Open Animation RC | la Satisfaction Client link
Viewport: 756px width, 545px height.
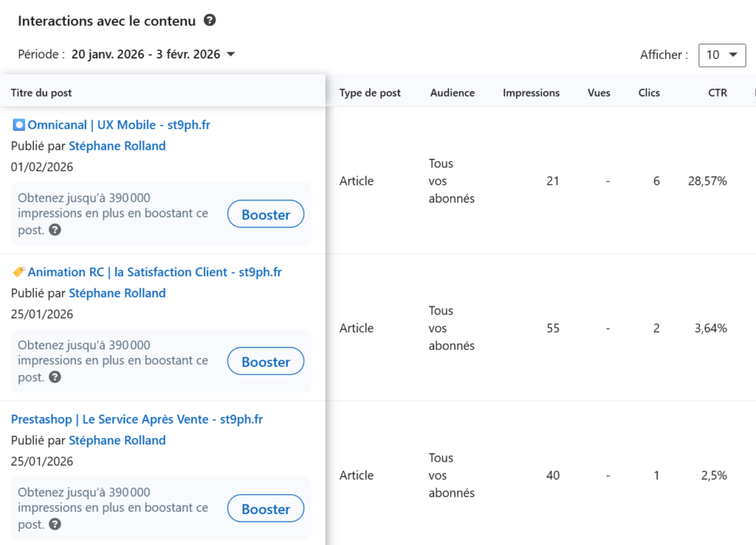coord(154,272)
